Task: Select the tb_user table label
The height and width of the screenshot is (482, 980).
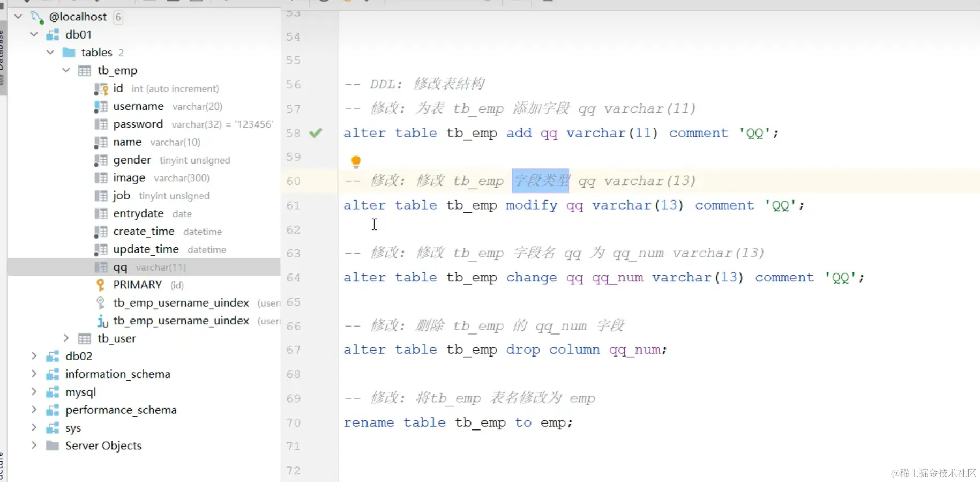Action: click(116, 338)
